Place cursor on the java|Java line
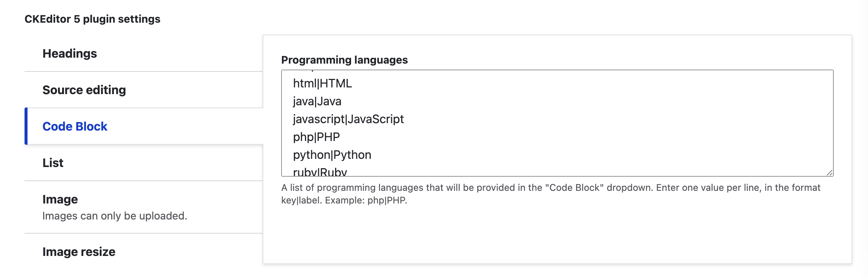 [317, 101]
